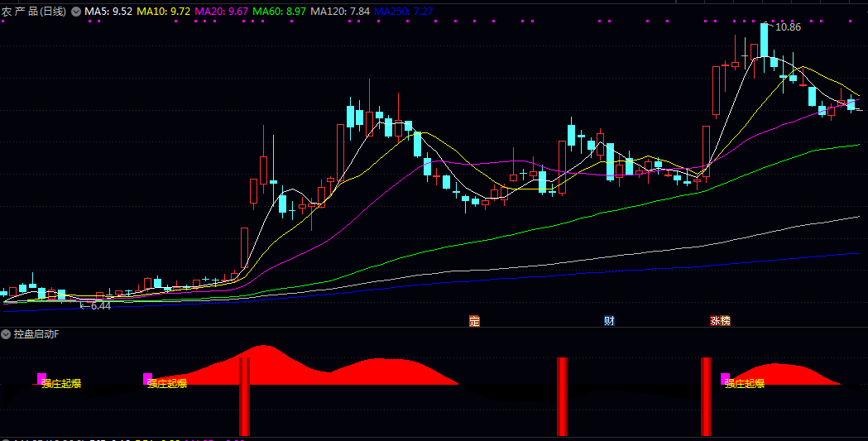Image resolution: width=868 pixels, height=441 pixels.
Task: Click the green MA60: 8.97 label
Action: tap(279, 12)
